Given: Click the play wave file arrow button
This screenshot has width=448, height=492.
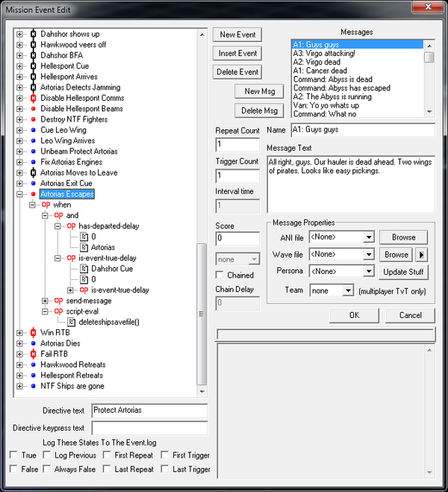Looking at the screenshot, I should coord(422,255).
